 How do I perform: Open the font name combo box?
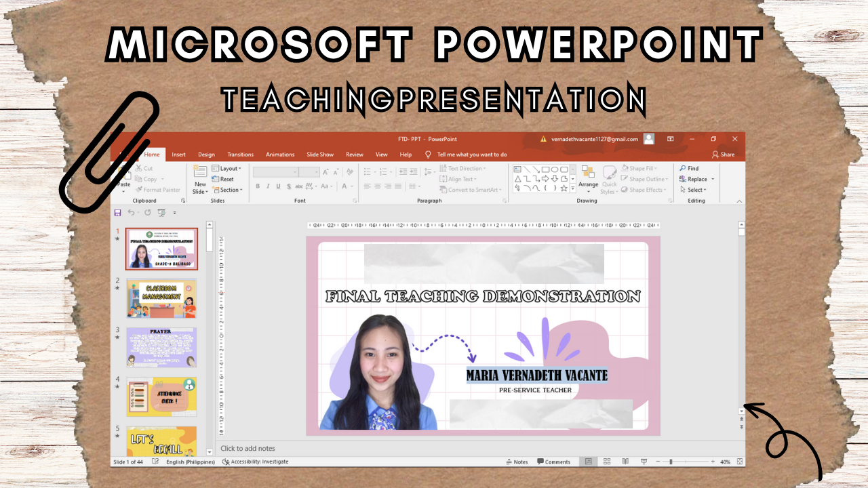275,172
